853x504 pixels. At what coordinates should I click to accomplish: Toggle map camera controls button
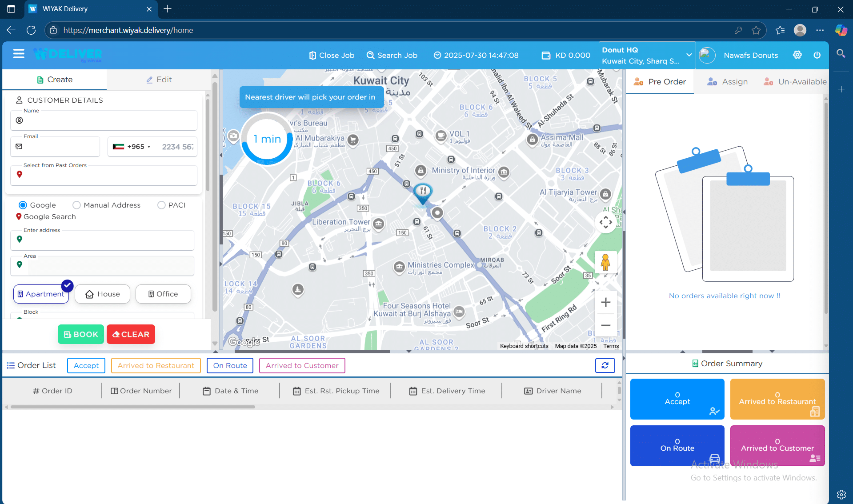[605, 222]
